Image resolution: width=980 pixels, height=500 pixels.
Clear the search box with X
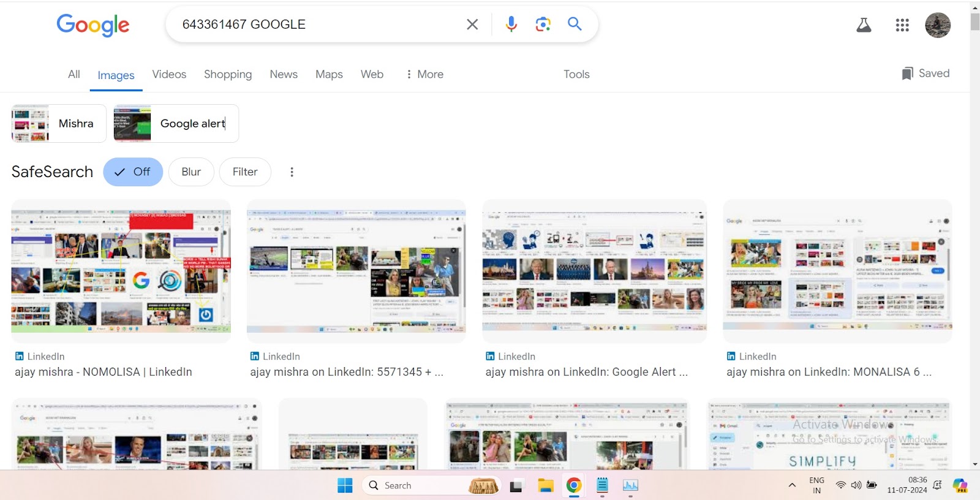(x=472, y=25)
